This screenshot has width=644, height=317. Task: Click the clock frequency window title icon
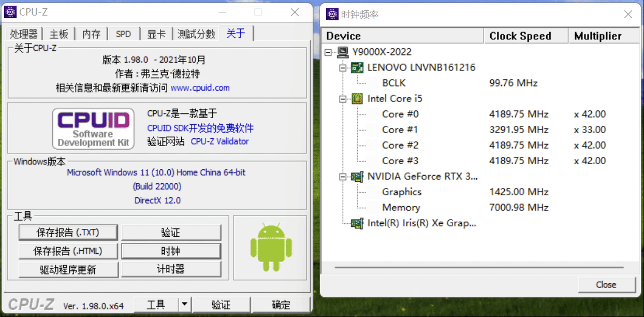coord(332,15)
